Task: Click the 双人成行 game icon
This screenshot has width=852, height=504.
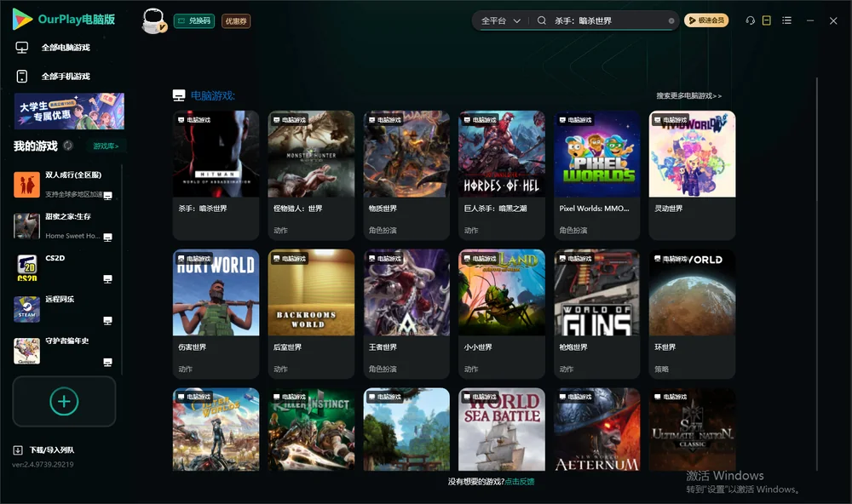Action: pos(26,185)
